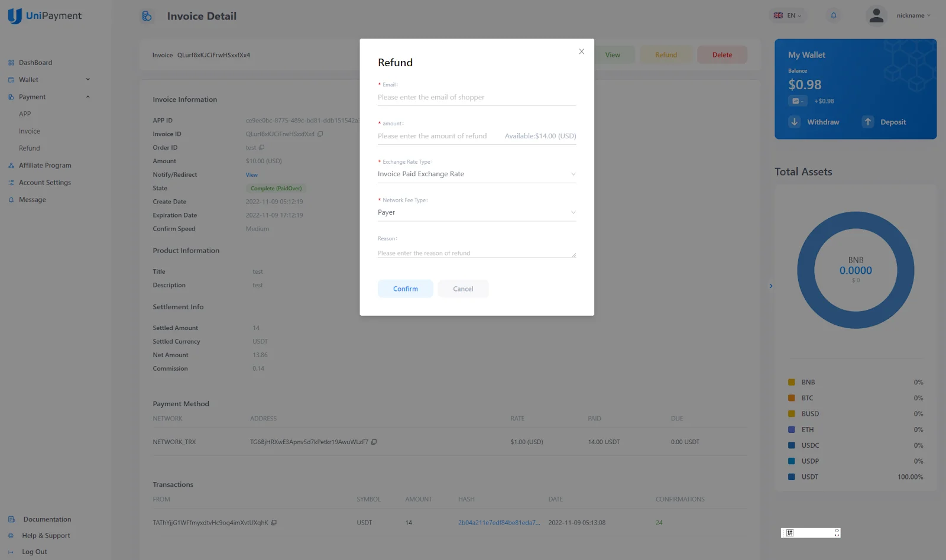Click the Withdraw icon on My Wallet card
The height and width of the screenshot is (560, 946).
point(794,122)
